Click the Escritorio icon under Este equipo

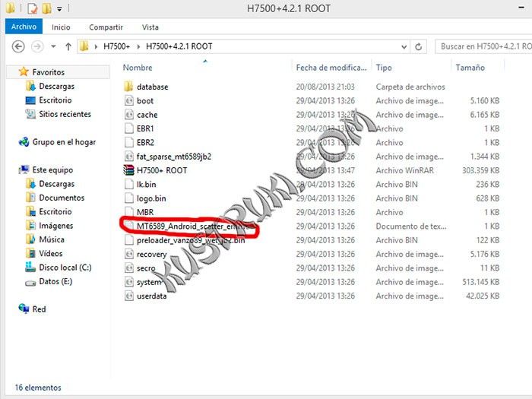pyautogui.click(x=30, y=211)
